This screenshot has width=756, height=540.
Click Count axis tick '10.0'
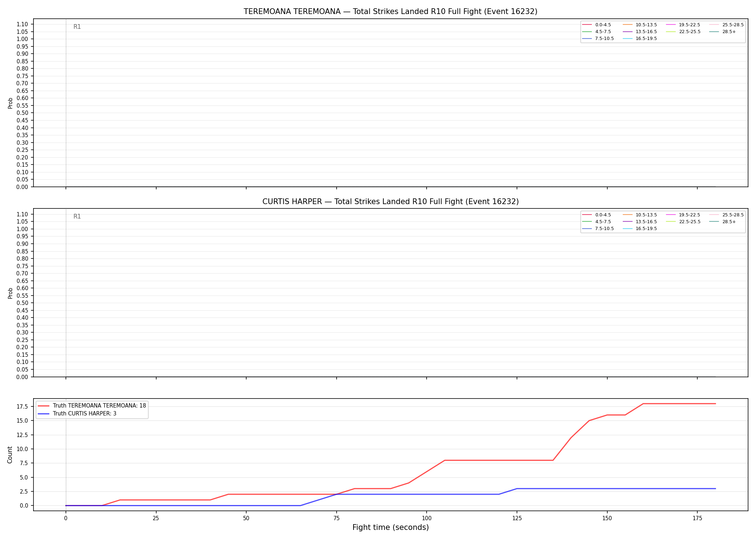(x=22, y=449)
